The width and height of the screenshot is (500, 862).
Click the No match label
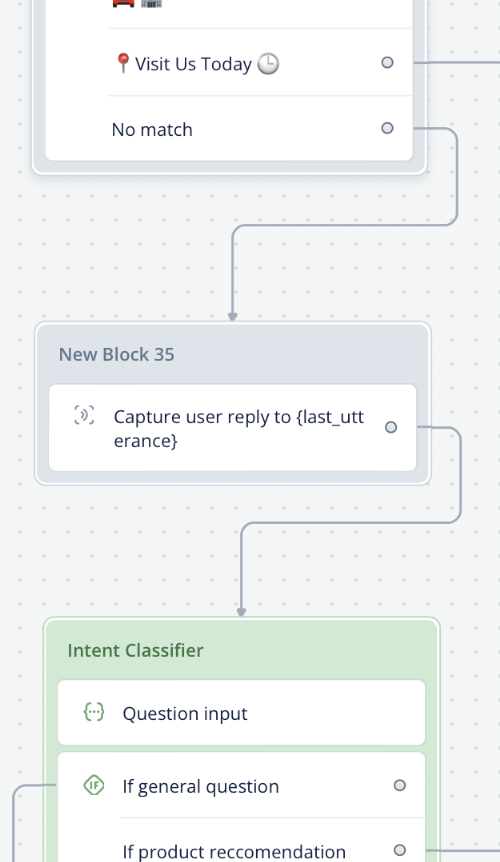click(152, 130)
